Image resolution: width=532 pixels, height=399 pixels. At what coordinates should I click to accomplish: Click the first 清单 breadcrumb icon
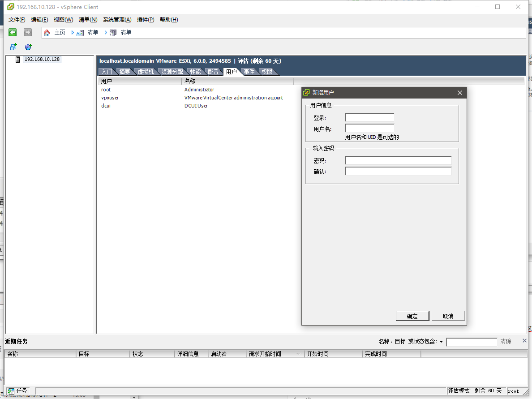(x=80, y=33)
